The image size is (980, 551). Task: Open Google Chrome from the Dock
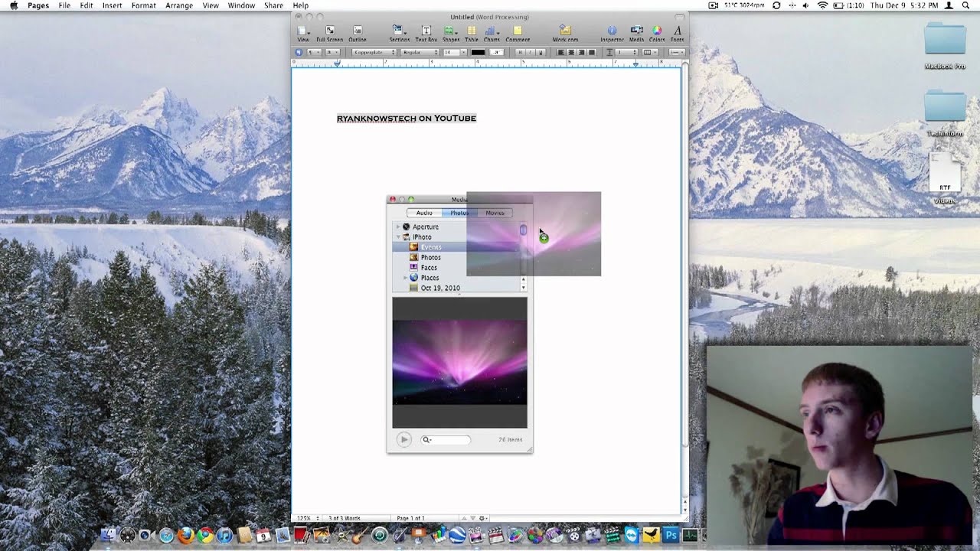point(205,536)
